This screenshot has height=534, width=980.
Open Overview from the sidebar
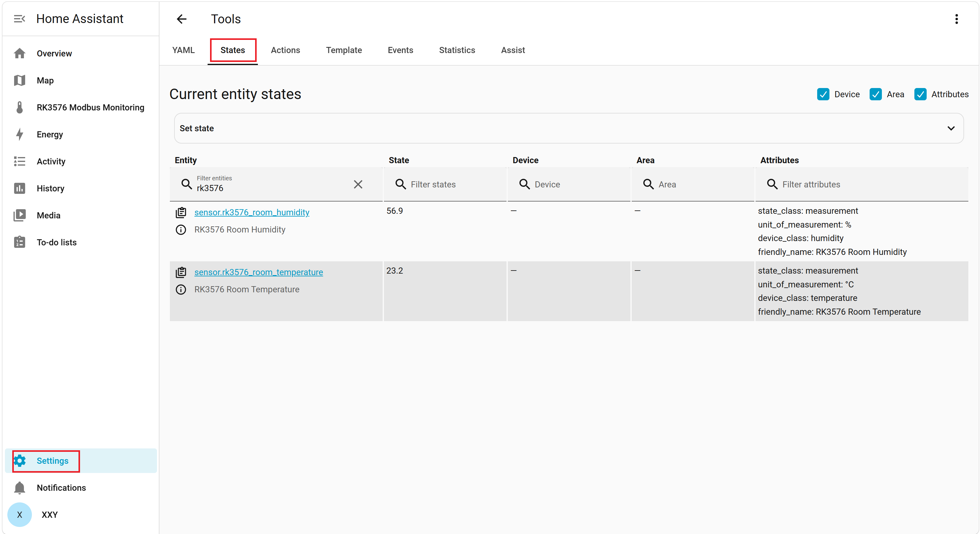[81, 53]
